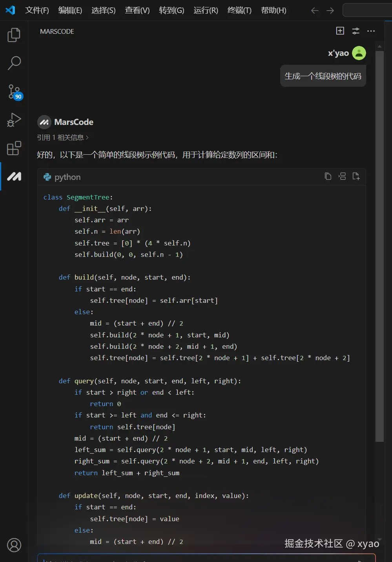Screen dimensions: 392x562
Task: Open the Search view in activity bar
Action: tap(14, 63)
